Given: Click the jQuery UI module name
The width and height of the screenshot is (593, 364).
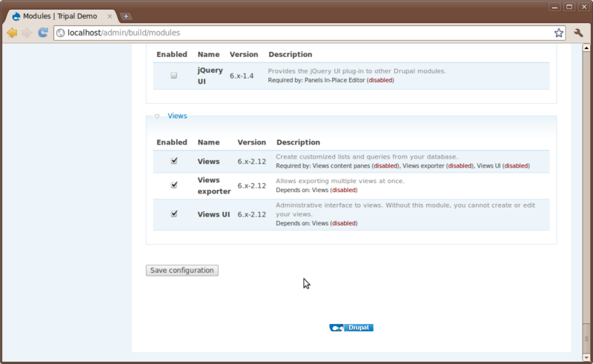Looking at the screenshot, I should [210, 76].
